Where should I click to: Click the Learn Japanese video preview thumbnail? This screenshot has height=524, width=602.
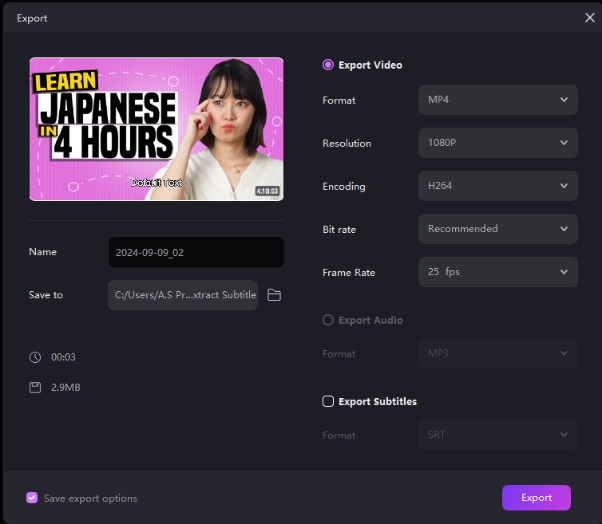[156, 127]
